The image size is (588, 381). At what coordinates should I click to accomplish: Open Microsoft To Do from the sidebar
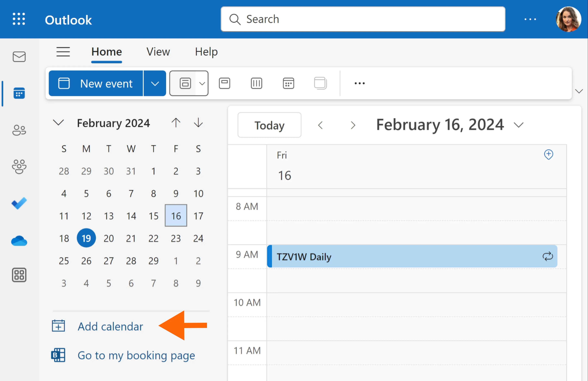[x=19, y=203]
